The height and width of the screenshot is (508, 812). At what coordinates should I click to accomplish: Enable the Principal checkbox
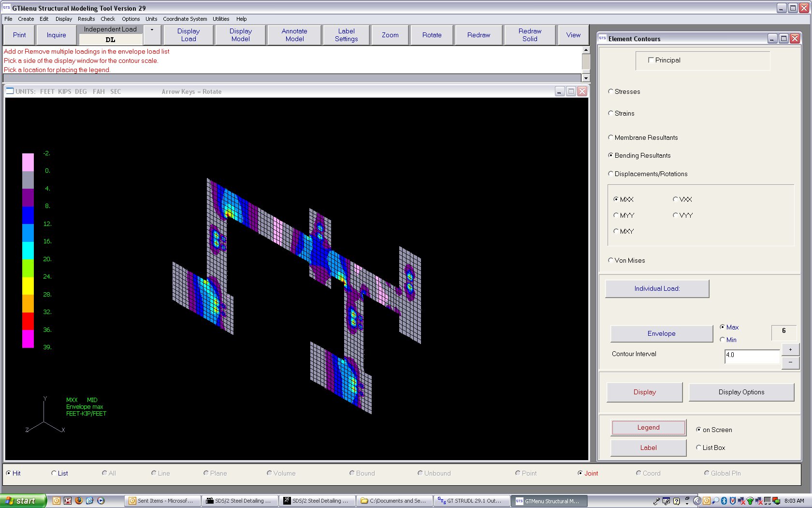tap(651, 60)
